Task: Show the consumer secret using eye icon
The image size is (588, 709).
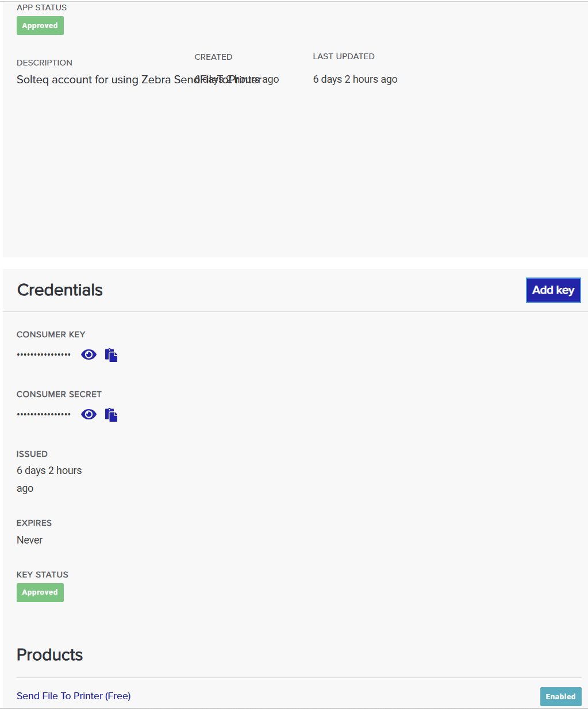Action: click(89, 414)
